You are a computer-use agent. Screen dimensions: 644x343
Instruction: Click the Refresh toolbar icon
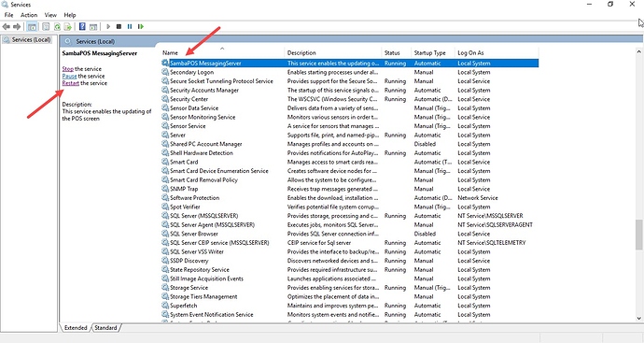(57, 27)
